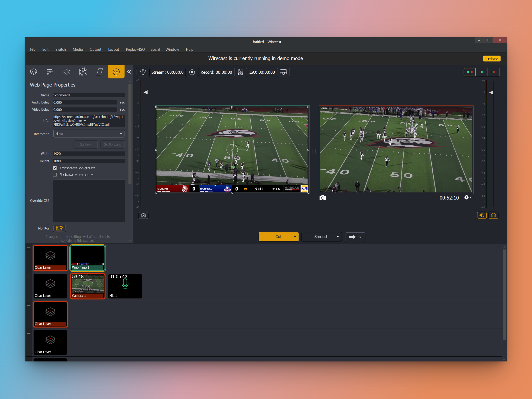The width and height of the screenshot is (532, 399).
Task: Open the Monitor audio settings icon
Action: (x=59, y=228)
